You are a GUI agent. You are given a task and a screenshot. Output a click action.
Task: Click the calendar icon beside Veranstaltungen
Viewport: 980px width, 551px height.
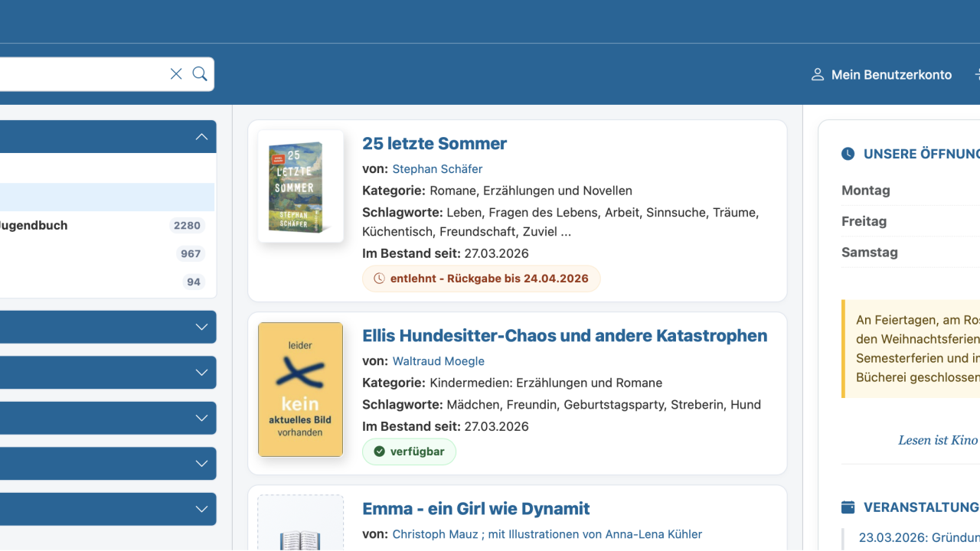[x=848, y=507]
